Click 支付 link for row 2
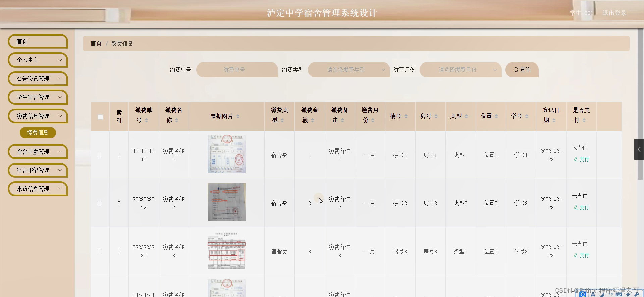The height and width of the screenshot is (297, 644). click(581, 207)
